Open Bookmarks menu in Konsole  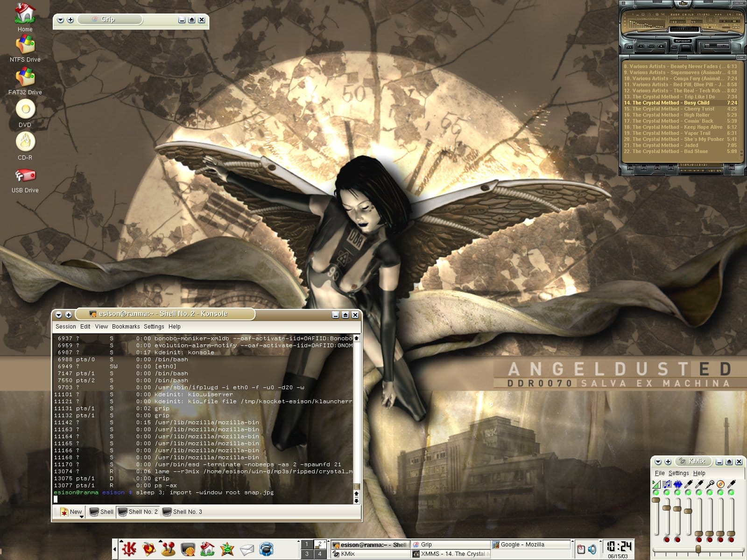pos(126,327)
